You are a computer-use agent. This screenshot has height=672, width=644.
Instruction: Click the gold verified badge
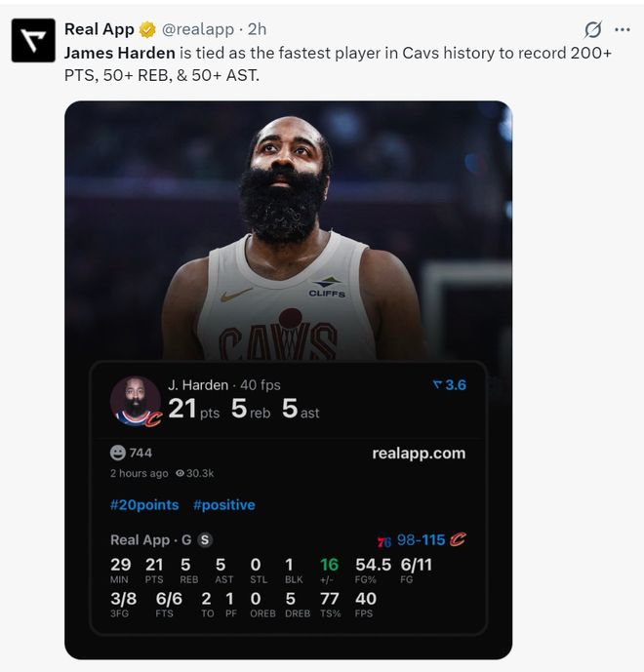point(147,29)
